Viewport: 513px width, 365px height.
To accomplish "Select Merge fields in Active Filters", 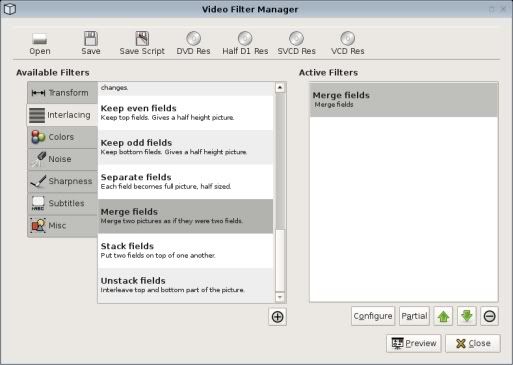I will coord(404,100).
